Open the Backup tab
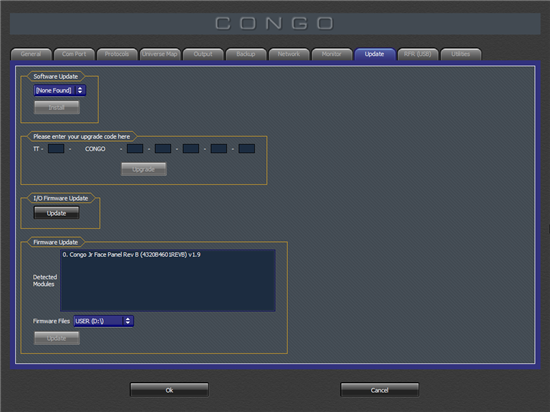 pos(246,54)
